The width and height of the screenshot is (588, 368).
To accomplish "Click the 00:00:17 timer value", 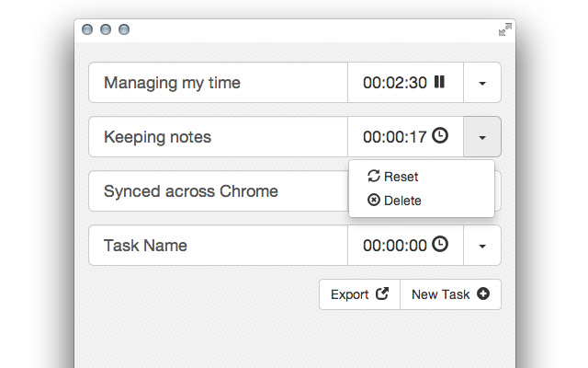I will [x=395, y=137].
